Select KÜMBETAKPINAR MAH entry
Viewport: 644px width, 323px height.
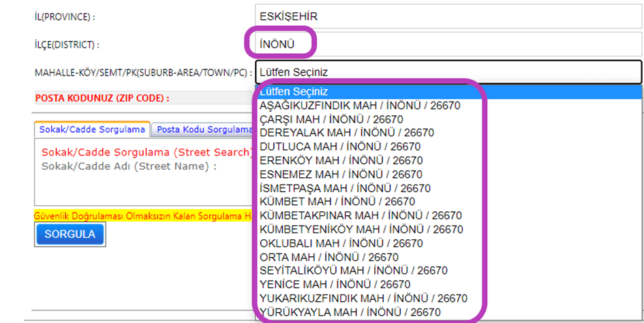tap(361, 215)
